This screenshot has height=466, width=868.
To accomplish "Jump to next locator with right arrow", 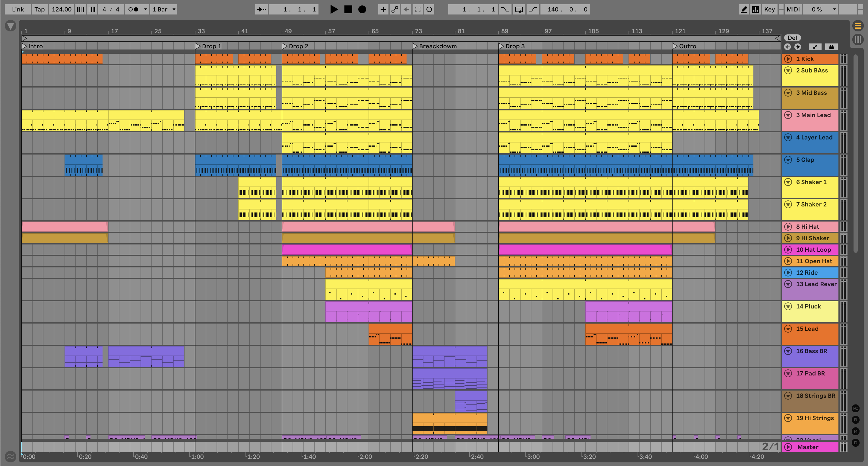I will point(797,47).
